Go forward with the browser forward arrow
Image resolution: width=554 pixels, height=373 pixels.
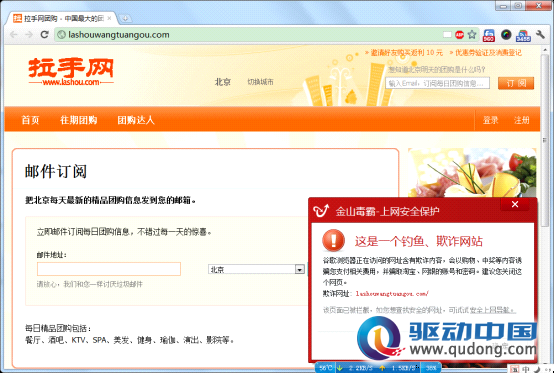pyautogui.click(x=29, y=35)
